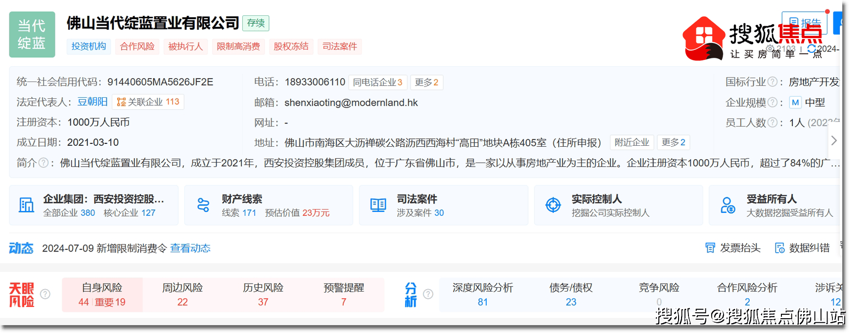
Task: Expand 更多 2 next to phone number
Action: click(x=427, y=83)
